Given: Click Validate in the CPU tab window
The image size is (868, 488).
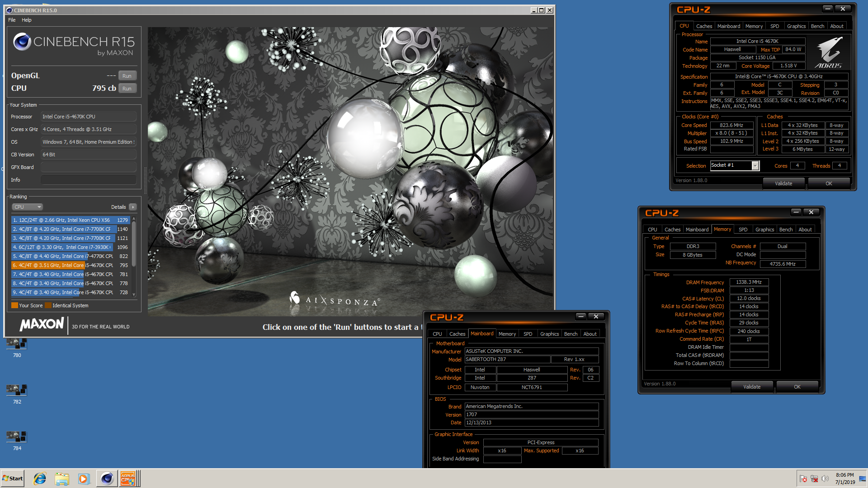Looking at the screenshot, I should click(783, 183).
